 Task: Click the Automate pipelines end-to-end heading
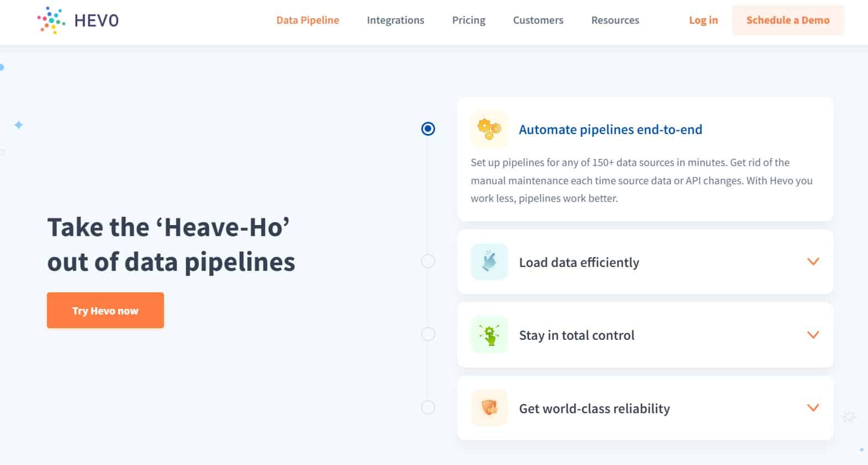(611, 130)
